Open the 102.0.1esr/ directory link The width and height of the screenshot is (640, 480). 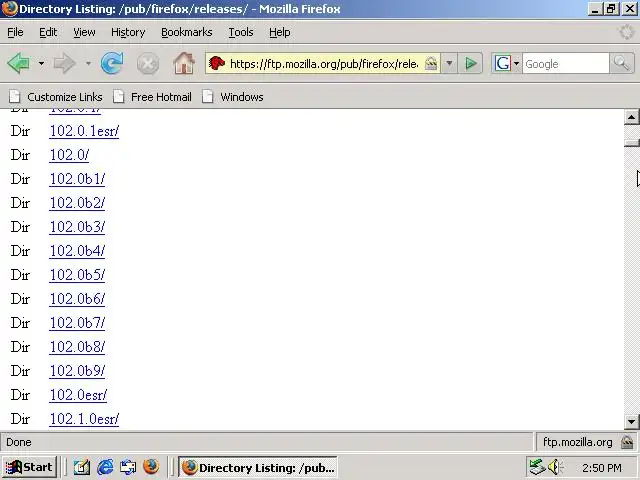click(x=84, y=131)
